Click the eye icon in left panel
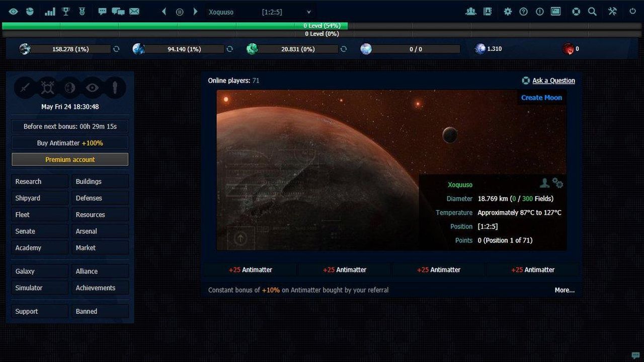This screenshot has width=644, height=362. (x=93, y=88)
